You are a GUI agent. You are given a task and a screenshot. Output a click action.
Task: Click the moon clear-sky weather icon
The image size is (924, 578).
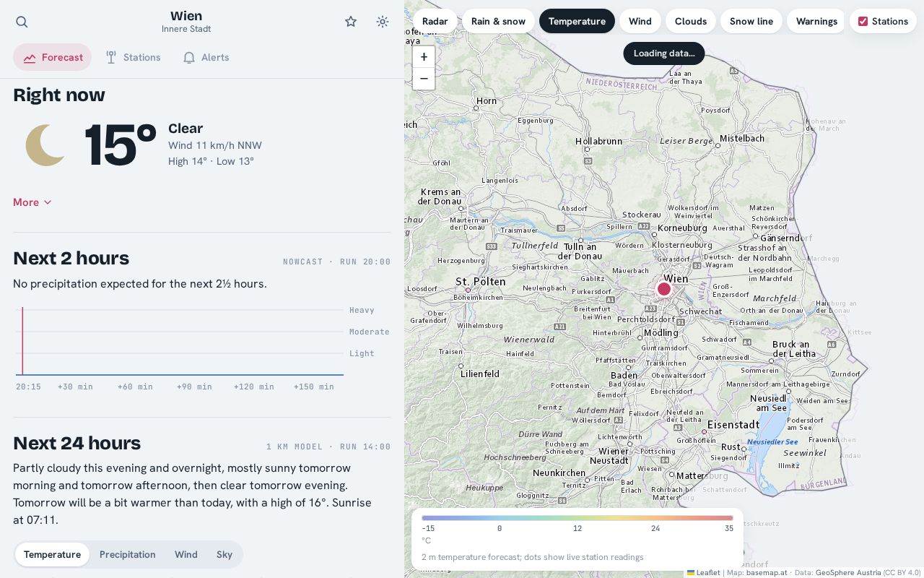pyautogui.click(x=45, y=145)
